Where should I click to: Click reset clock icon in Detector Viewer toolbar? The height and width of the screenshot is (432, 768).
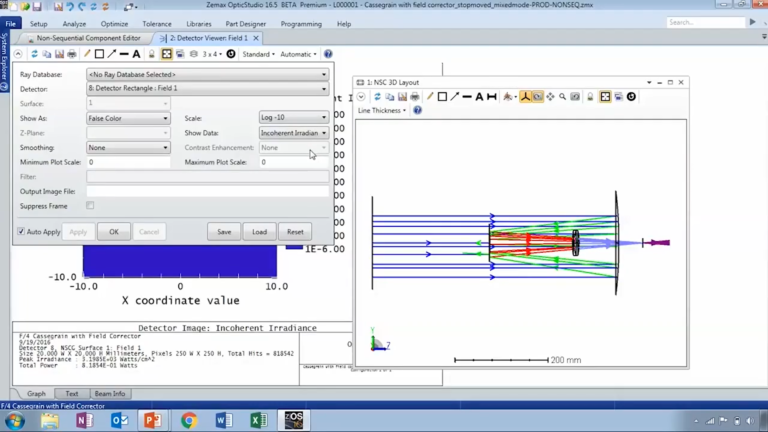click(x=231, y=54)
